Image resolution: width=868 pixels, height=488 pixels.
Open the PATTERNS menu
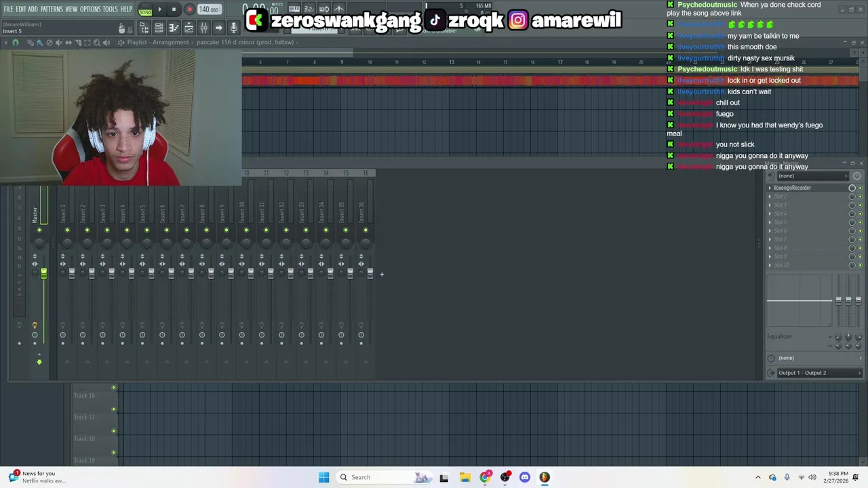(x=52, y=9)
